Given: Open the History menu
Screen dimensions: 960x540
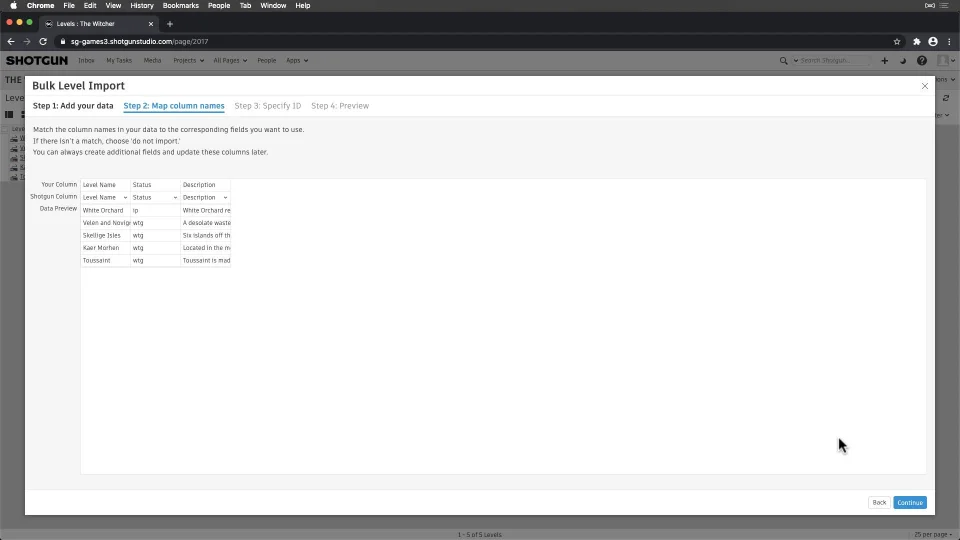Looking at the screenshot, I should [142, 6].
